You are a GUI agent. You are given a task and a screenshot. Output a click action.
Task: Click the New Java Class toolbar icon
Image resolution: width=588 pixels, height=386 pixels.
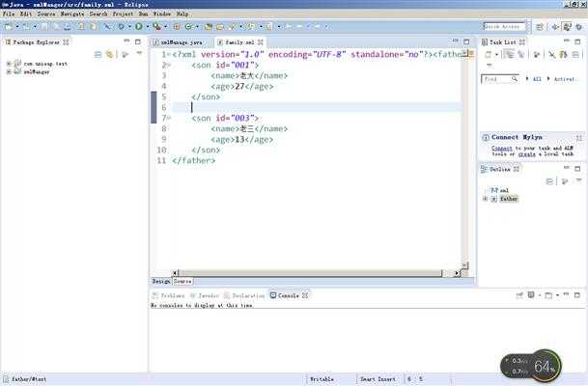point(188,27)
